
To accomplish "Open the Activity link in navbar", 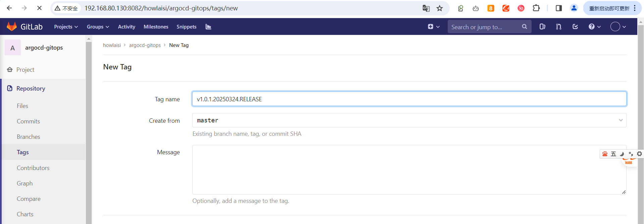I will (127, 27).
